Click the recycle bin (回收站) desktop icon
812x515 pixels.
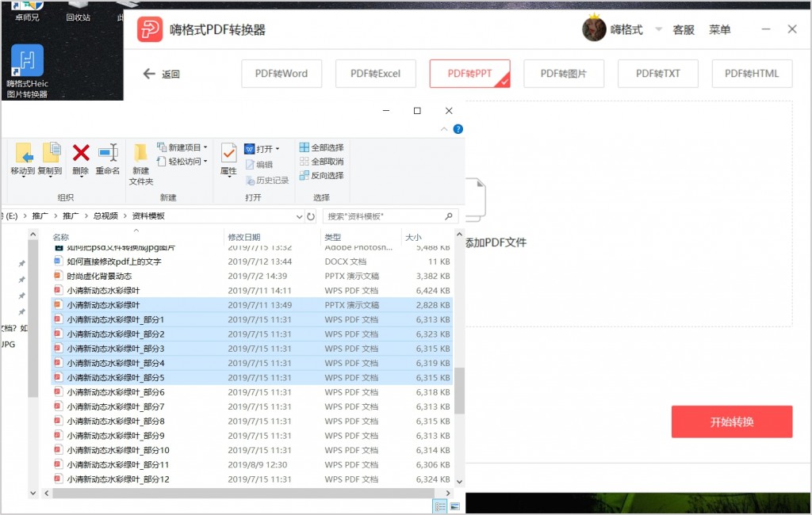click(79, 12)
